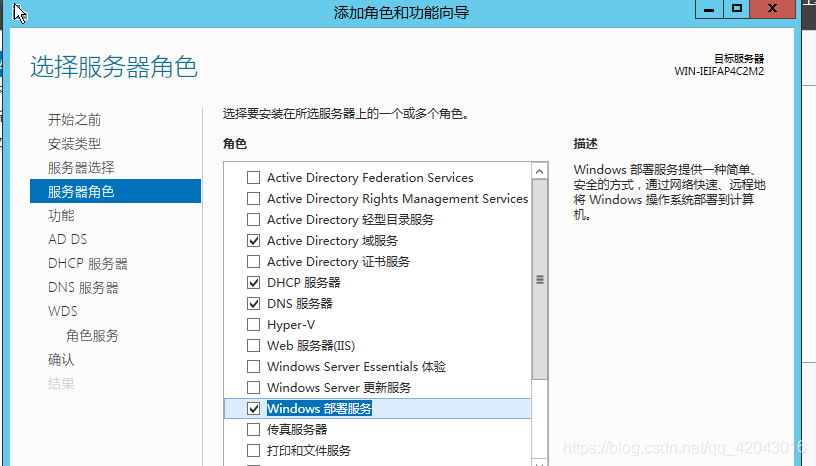Viewport: 816px width, 466px height.
Task: Select DHCP 服务器 role label in list
Action: coord(304,282)
